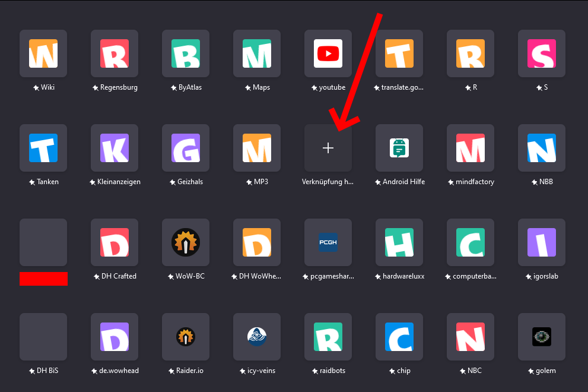Screen dimensions: 588x392
Task: Click the Android Hilfe shortcut icon
Action: pyautogui.click(x=399, y=148)
